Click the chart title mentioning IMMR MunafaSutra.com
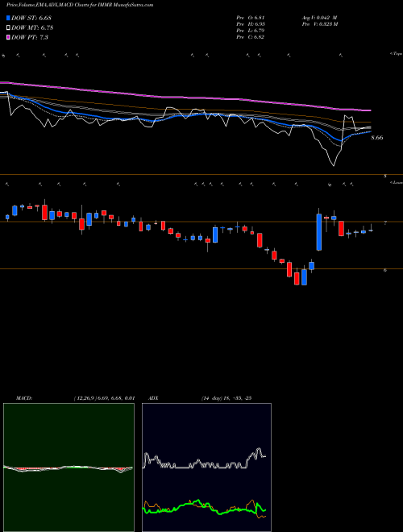This screenshot has width=403, height=532. click(80, 5)
